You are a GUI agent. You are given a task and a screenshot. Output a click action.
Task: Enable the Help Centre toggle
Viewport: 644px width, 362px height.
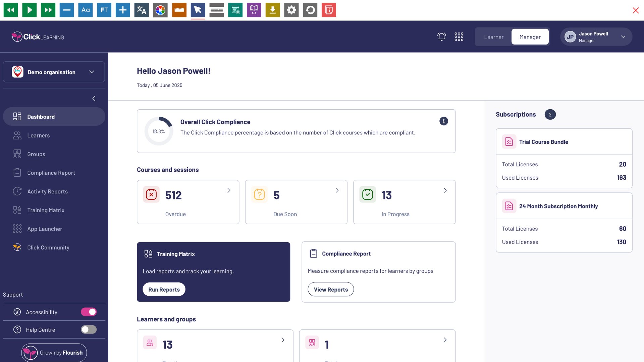coord(89,330)
